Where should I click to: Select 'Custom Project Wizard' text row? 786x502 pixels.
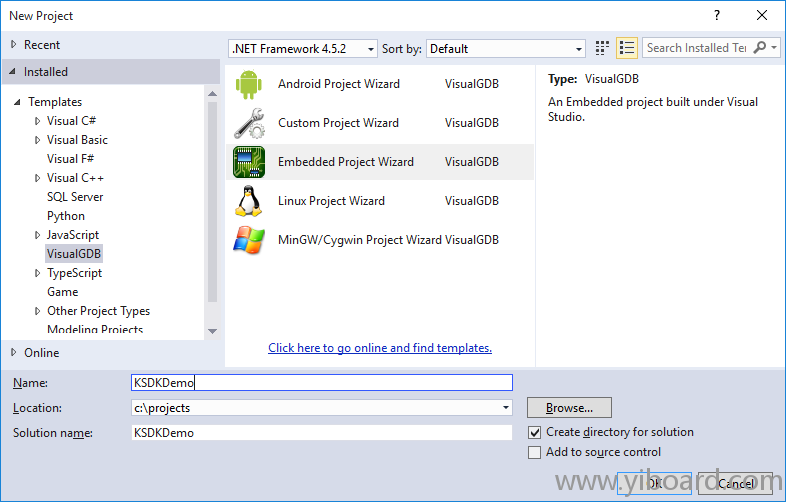379,123
